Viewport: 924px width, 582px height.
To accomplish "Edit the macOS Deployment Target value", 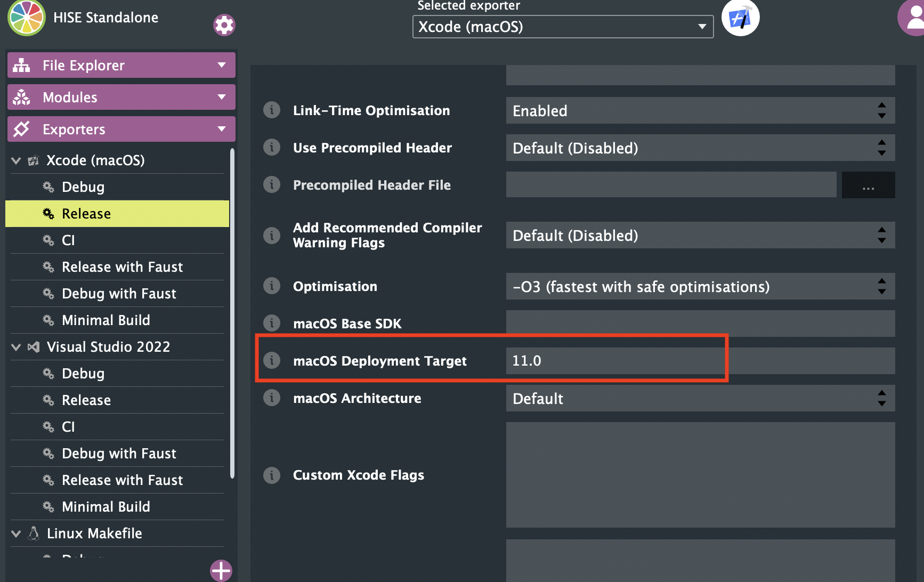I will 700,361.
